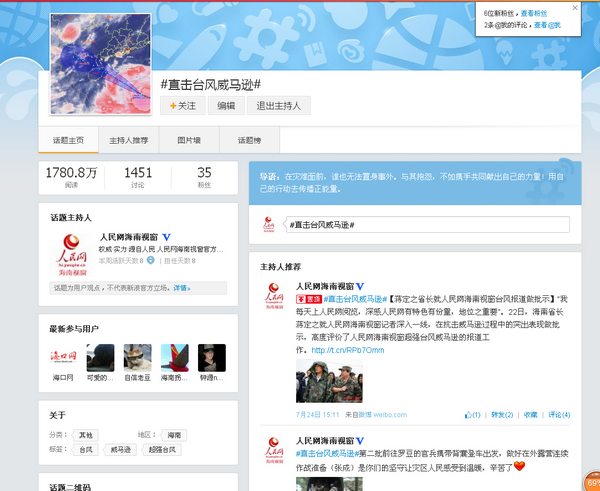Click the 7月24日 15:11 timestamp
600x491 pixels.
318,414
